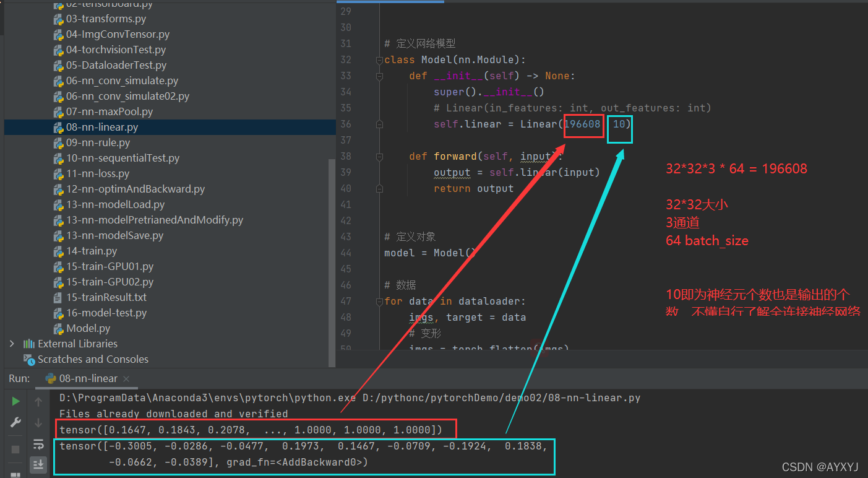Click 'output = self.linear(input)' line
Image resolution: width=868 pixels, height=478 pixels.
pos(517,173)
